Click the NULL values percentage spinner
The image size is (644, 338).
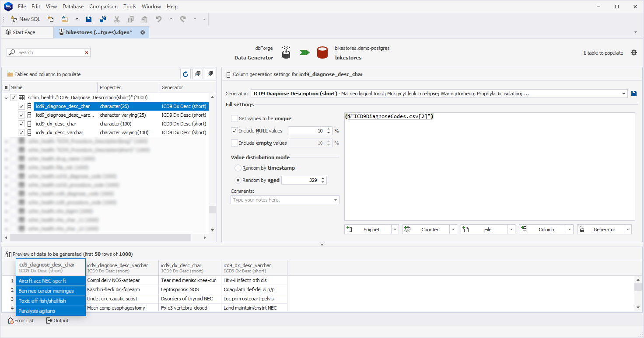[x=311, y=131]
